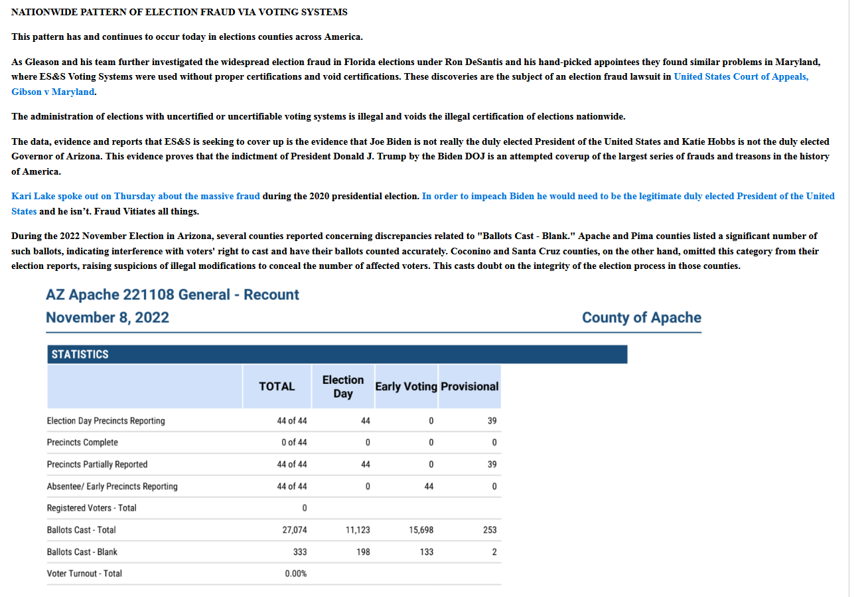Click title 'AZ Apache 221108 General - Recount'
Viewport: 868px width, 597px height.
click(173, 294)
